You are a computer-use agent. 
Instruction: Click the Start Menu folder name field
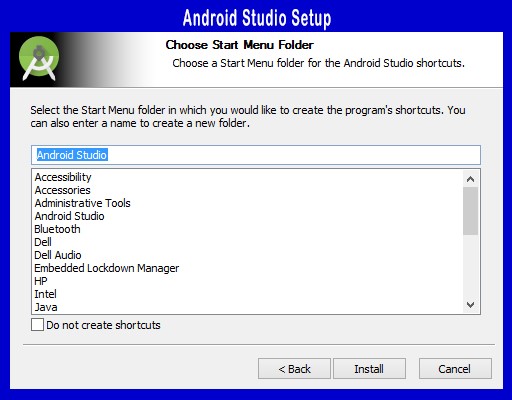coord(256,155)
